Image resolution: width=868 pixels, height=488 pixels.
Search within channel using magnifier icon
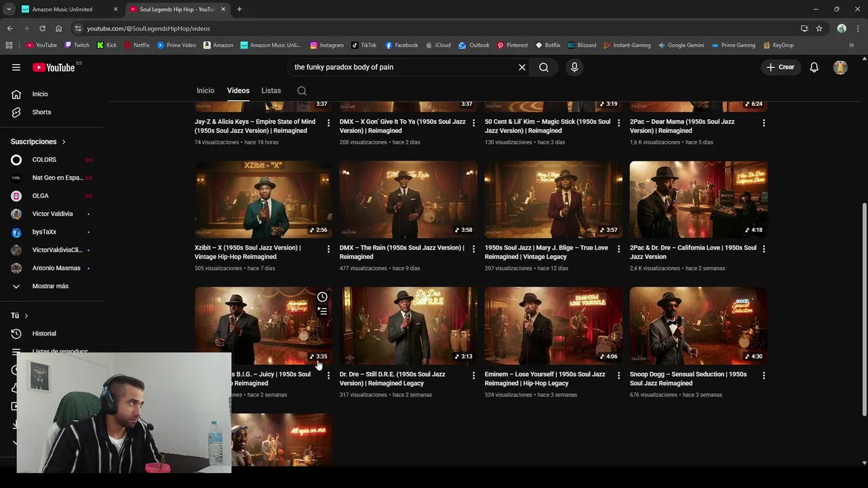tap(302, 91)
